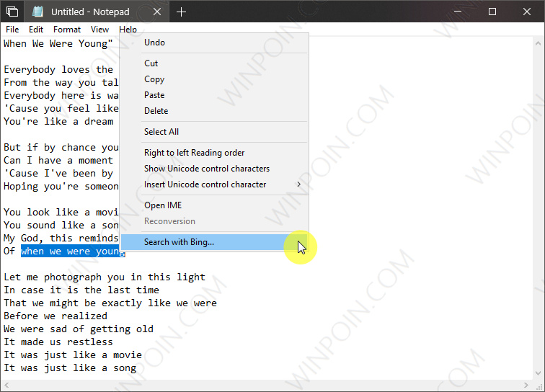
Task: Click the vertical scrollbar down arrow
Action: click(538, 373)
